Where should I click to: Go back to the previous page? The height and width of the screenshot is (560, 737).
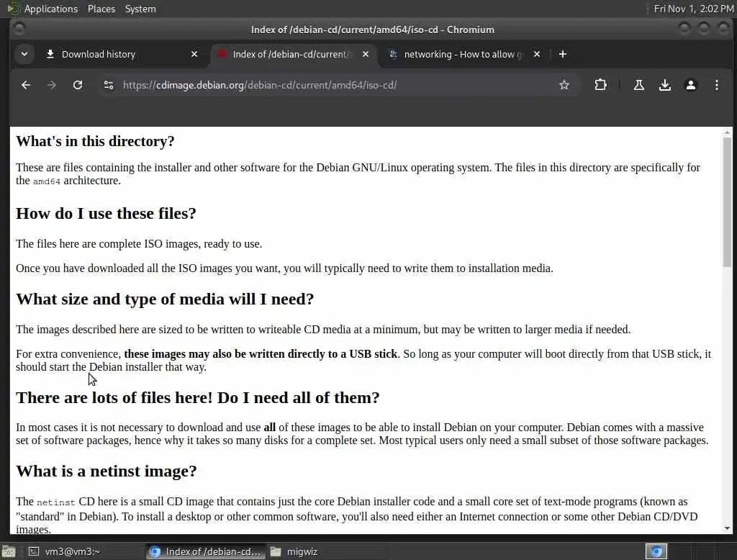26,85
